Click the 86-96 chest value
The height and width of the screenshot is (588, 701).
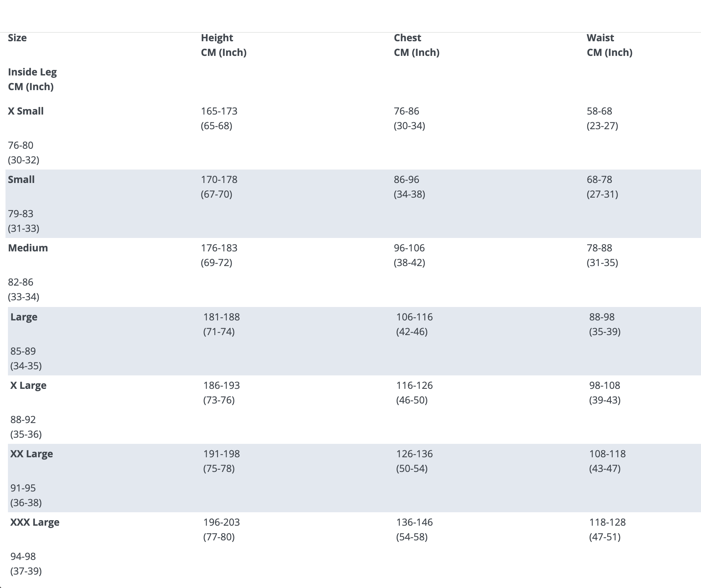click(406, 180)
